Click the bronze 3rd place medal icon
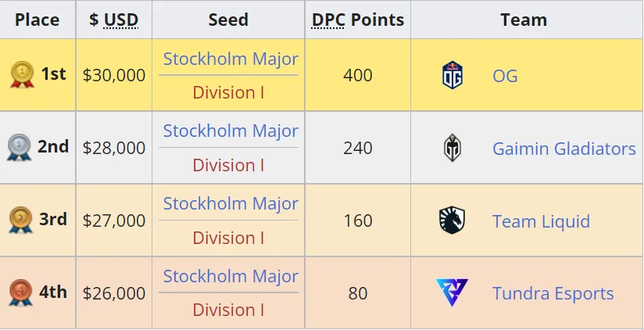The width and height of the screenshot is (644, 330). pos(20,220)
